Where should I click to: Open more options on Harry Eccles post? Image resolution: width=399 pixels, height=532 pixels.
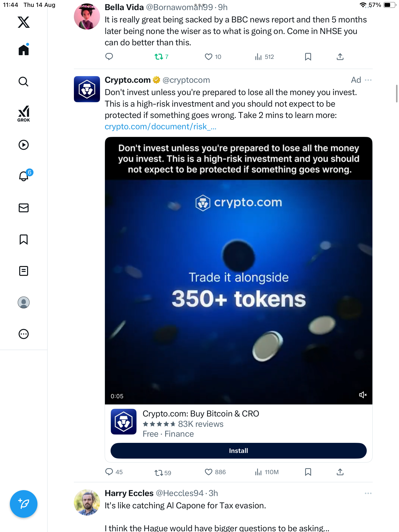[368, 493]
